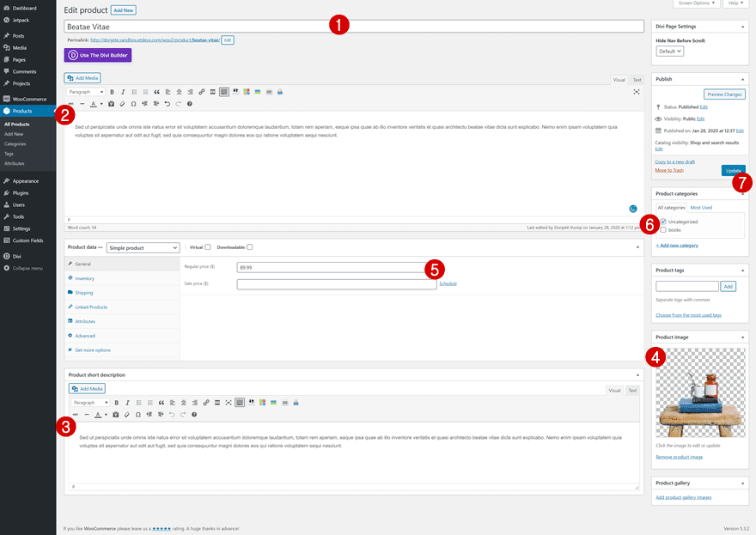Click text color swatch in short description editor
The height and width of the screenshot is (535, 756).
(98, 415)
